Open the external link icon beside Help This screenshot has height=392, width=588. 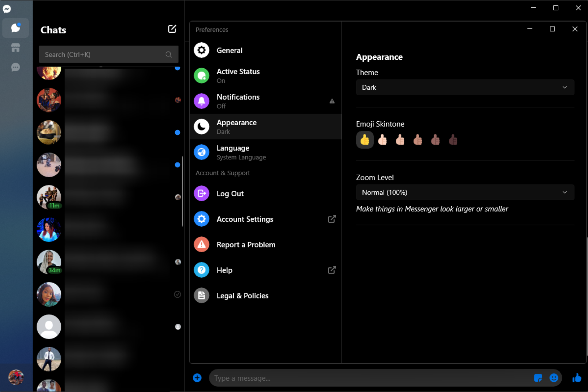pos(332,270)
